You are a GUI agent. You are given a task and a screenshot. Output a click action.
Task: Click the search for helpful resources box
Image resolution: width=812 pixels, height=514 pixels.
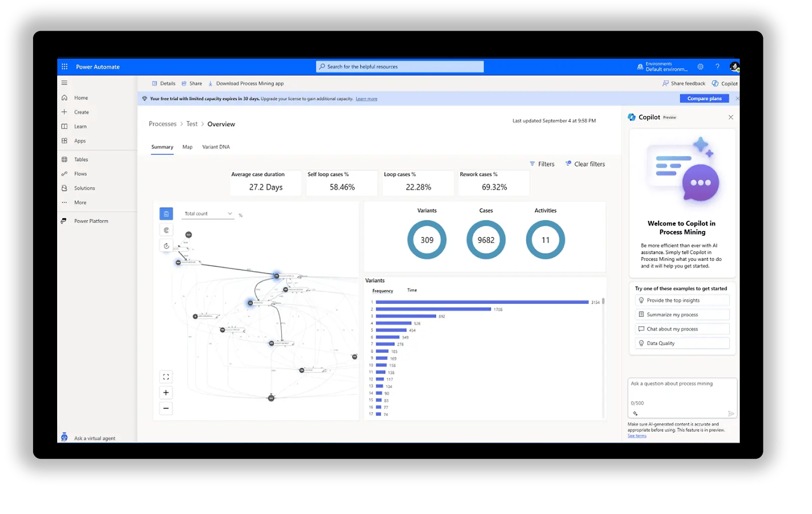[x=400, y=67]
